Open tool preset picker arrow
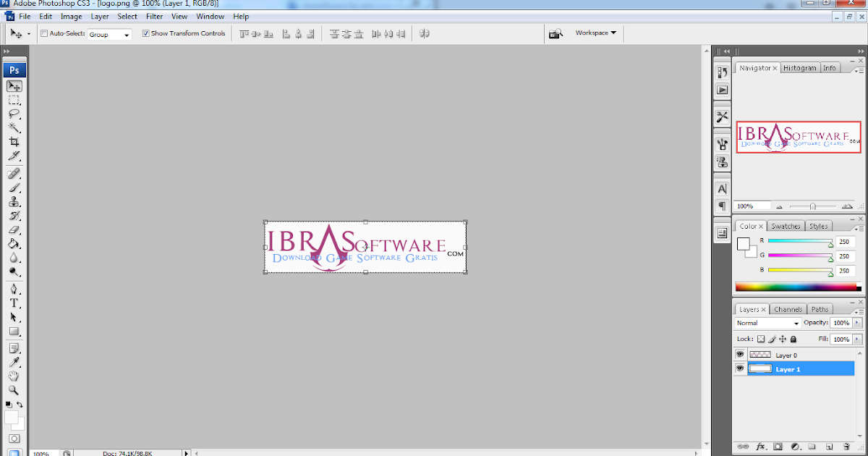868x456 pixels. tap(29, 34)
